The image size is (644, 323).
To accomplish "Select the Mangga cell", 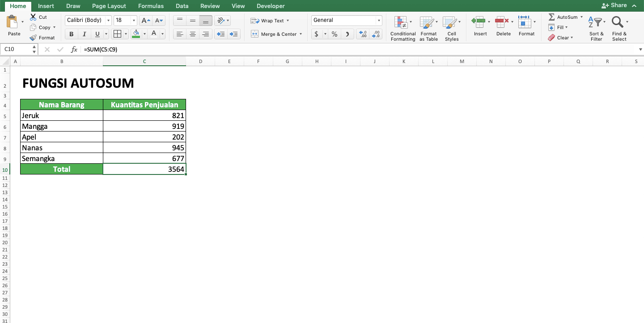I will tap(62, 126).
